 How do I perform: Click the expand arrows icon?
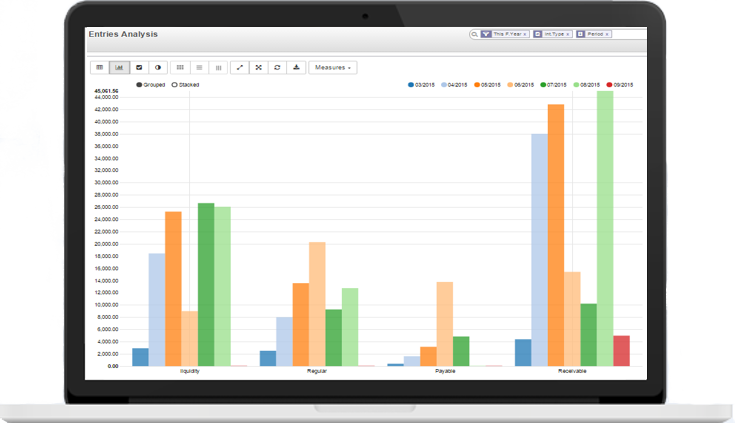pyautogui.click(x=240, y=67)
